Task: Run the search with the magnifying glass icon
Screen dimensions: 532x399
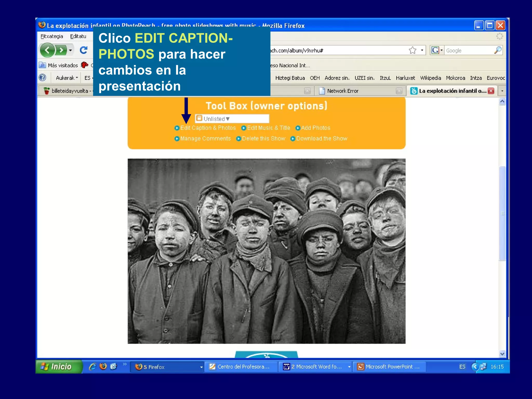Action: click(x=498, y=50)
